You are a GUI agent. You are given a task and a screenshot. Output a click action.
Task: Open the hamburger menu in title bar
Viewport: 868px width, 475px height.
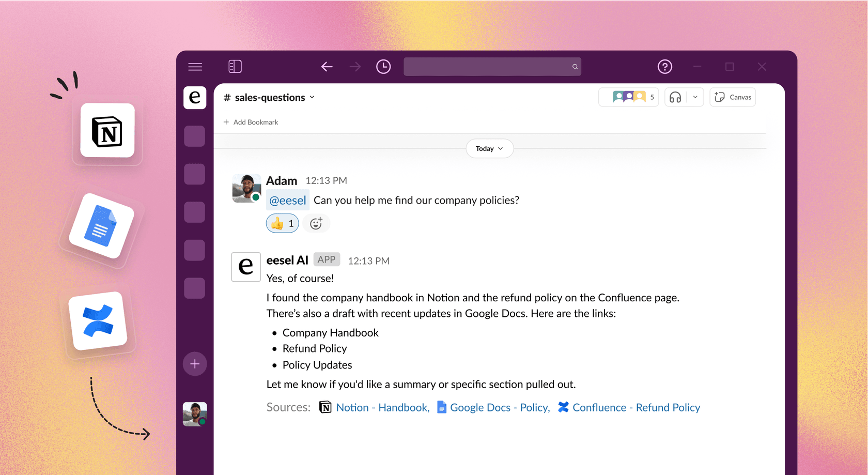(195, 67)
